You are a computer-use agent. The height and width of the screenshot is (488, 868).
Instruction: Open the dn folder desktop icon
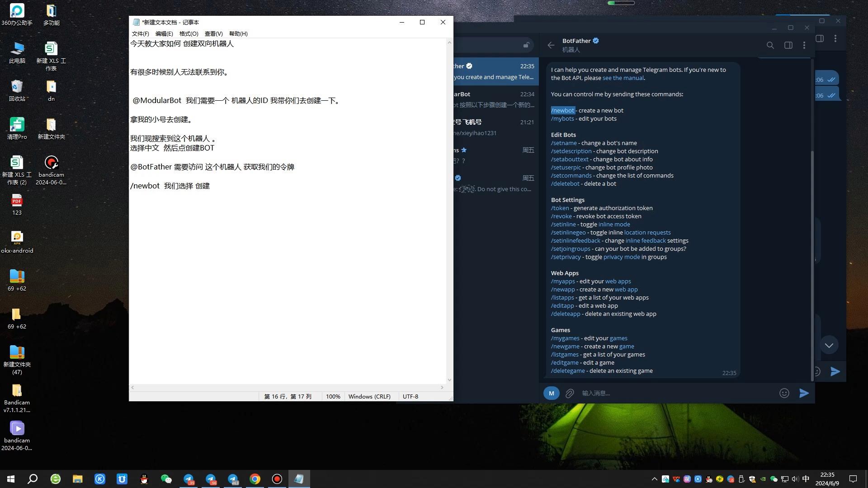[x=51, y=90]
